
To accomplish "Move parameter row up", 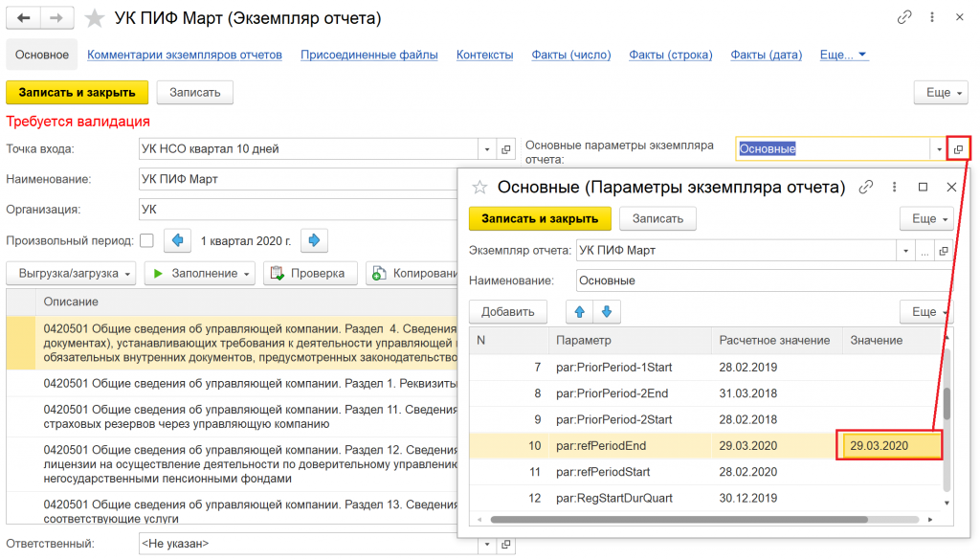I will tap(579, 312).
